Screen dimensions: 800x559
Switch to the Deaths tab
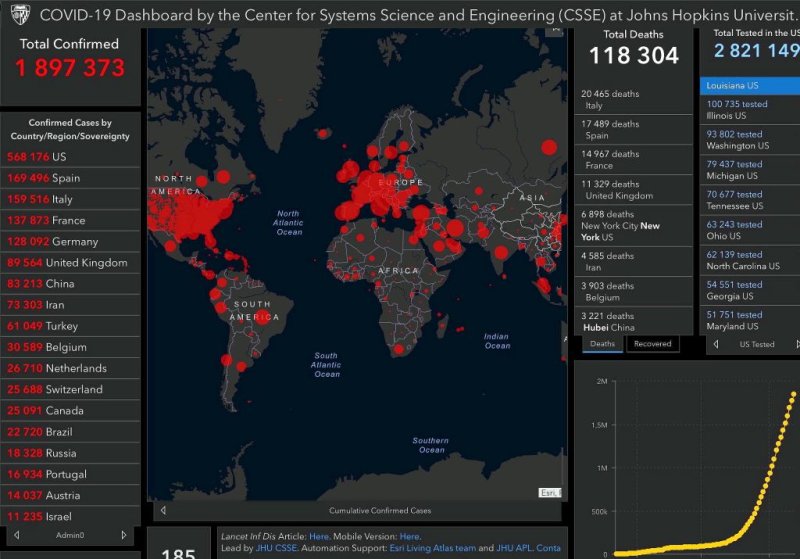[603, 344]
